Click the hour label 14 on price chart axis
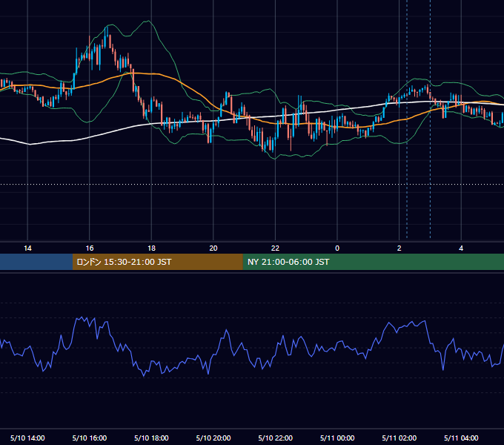 27,248
